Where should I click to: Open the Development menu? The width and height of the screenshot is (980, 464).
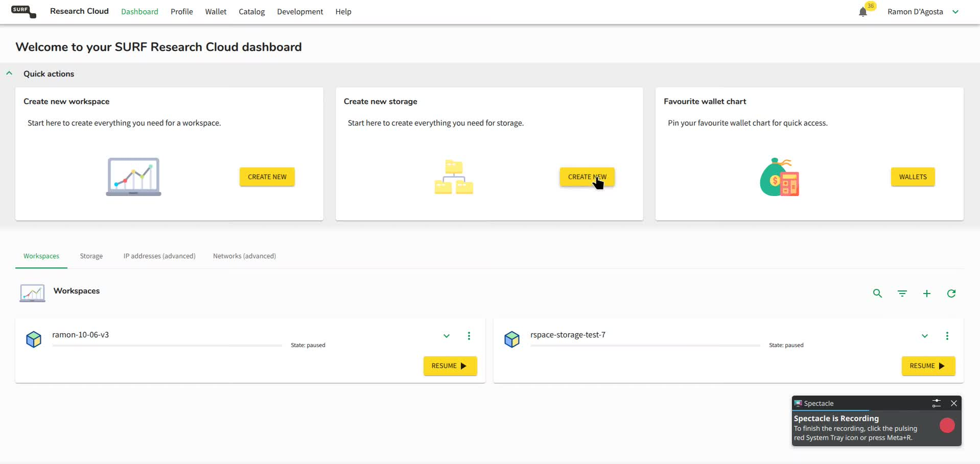pyautogui.click(x=300, y=12)
